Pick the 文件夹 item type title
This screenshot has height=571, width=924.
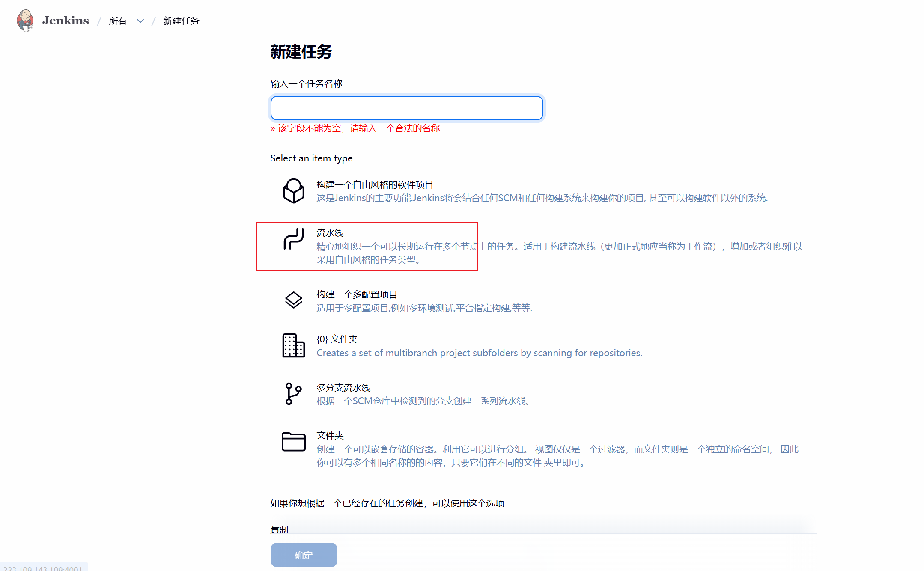point(330,436)
